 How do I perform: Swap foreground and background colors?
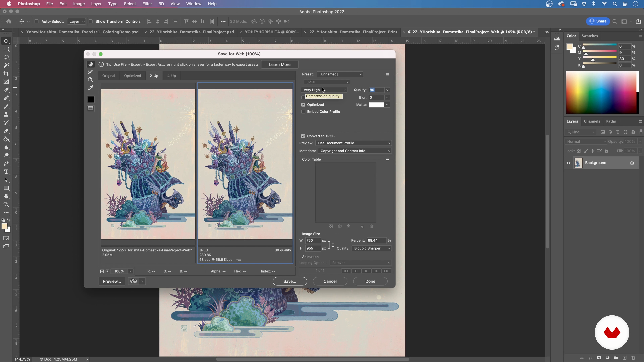coord(9,220)
